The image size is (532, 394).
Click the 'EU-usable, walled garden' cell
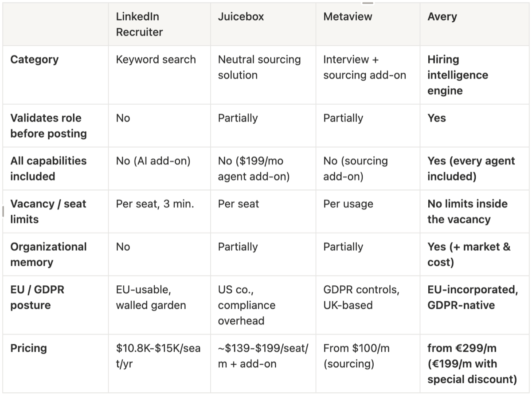click(159, 305)
